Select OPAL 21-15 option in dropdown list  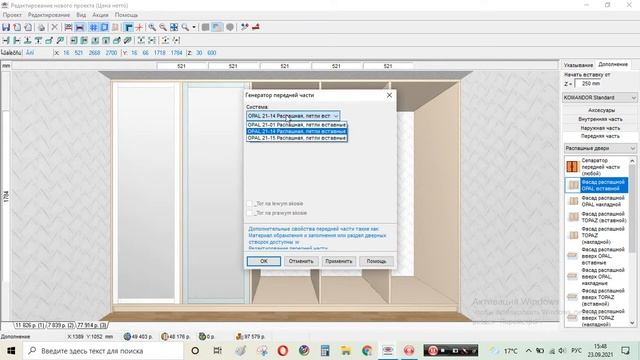(297, 138)
